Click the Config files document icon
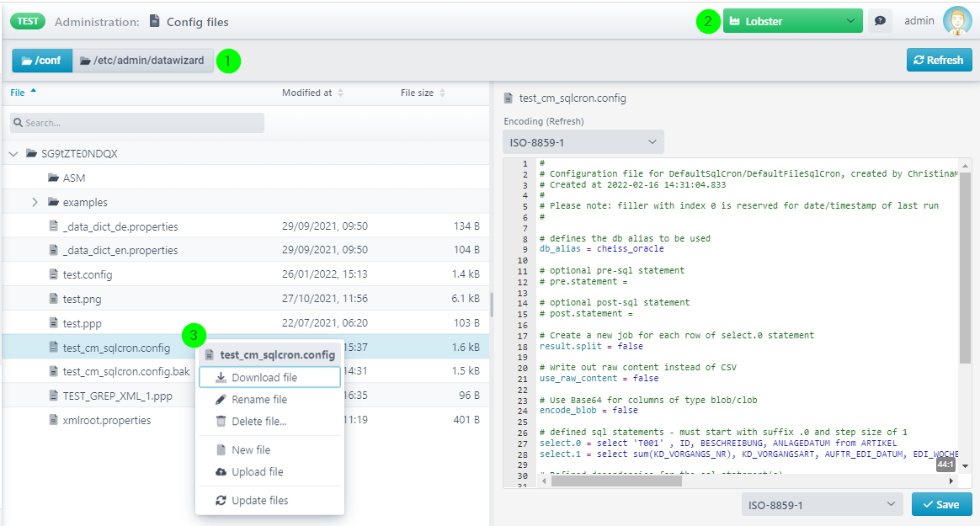 click(x=154, y=21)
